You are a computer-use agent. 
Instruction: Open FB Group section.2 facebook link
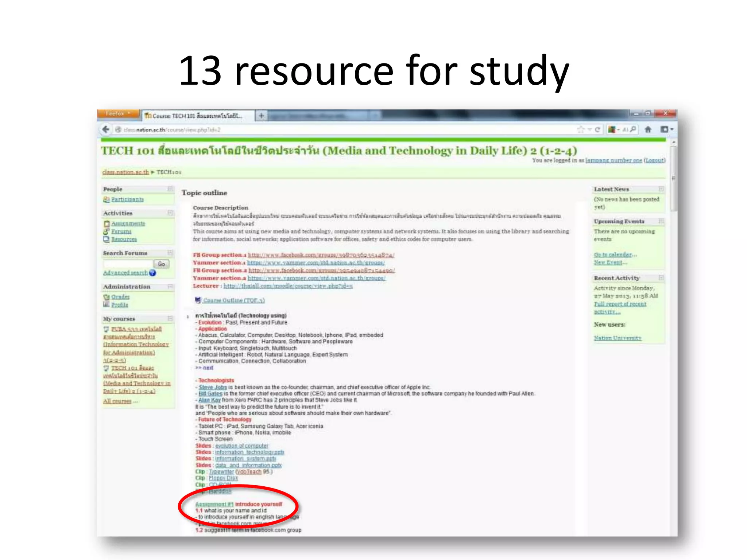pos(322,271)
